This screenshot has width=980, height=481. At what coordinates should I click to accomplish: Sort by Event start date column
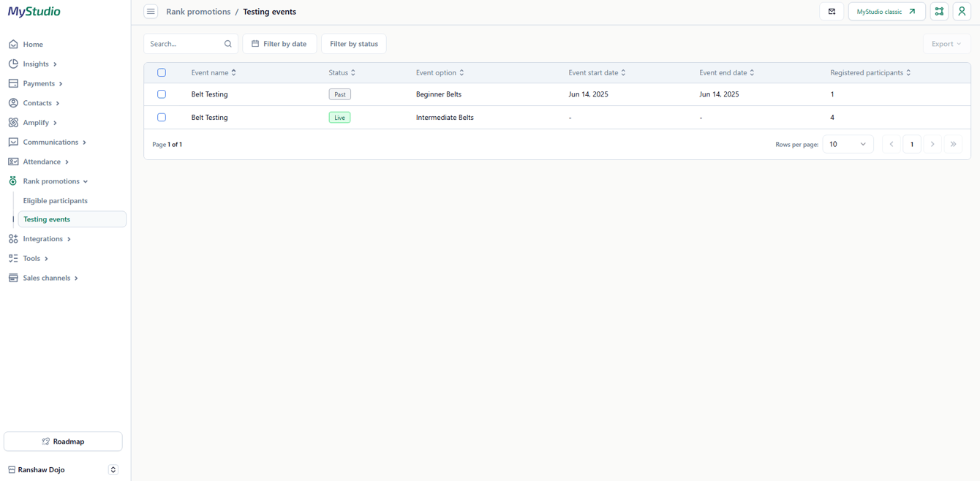[597, 73]
